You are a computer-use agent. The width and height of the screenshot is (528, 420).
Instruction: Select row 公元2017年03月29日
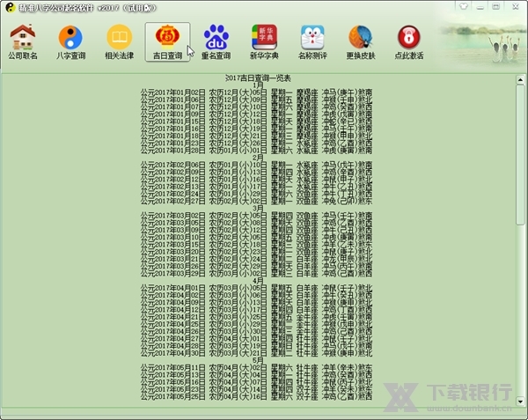point(256,274)
